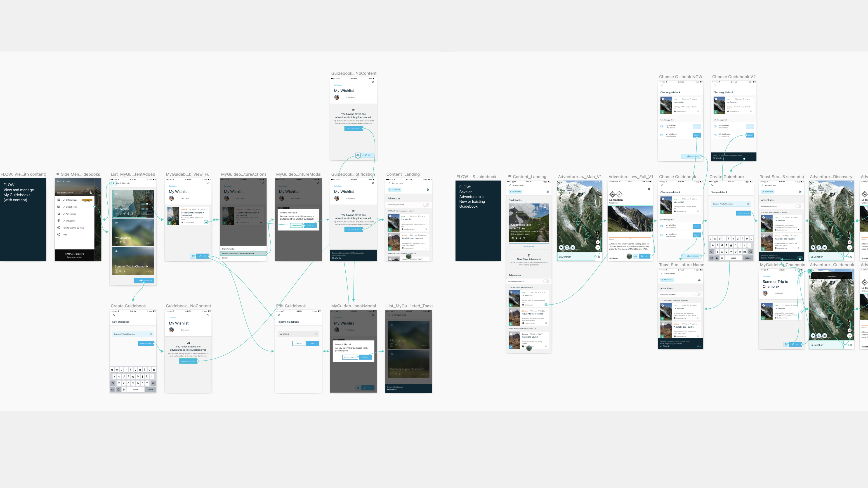Click trash icon in MyGuideb...k_View_Full artboard
This screenshot has height=488, width=868.
point(192,256)
